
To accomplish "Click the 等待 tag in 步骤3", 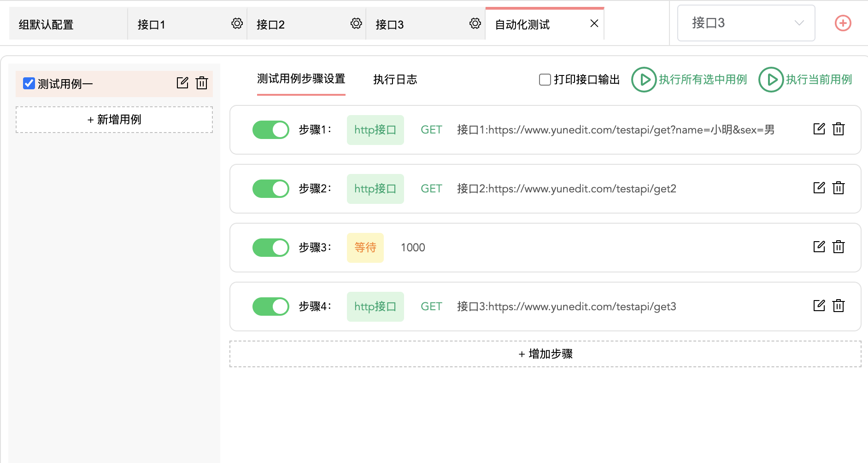I will pyautogui.click(x=365, y=248).
